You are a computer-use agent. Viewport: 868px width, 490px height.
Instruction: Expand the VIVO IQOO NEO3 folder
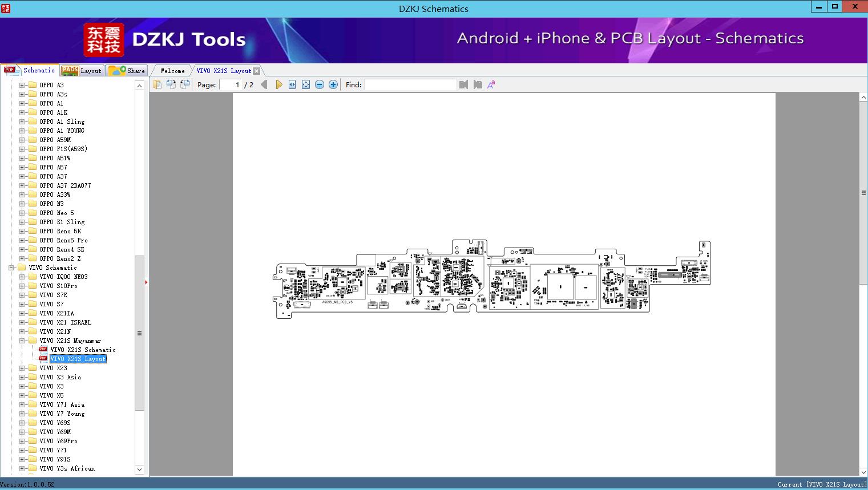point(22,277)
